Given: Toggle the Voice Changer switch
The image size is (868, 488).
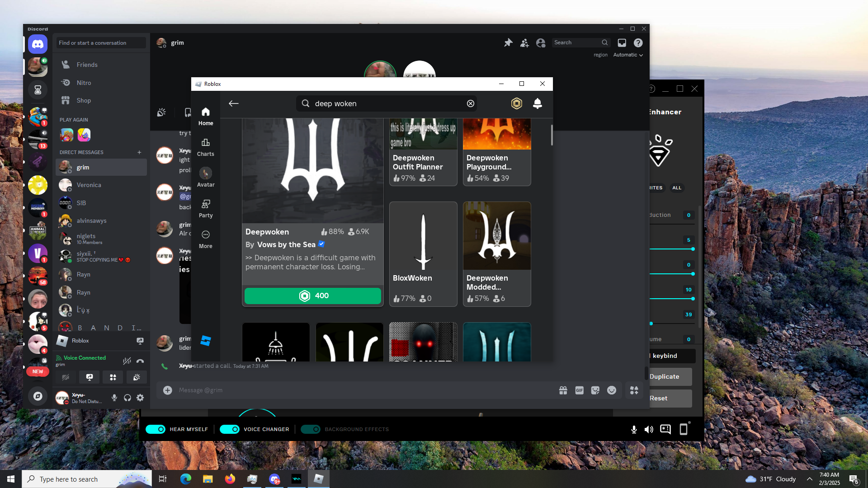Looking at the screenshot, I should (230, 429).
